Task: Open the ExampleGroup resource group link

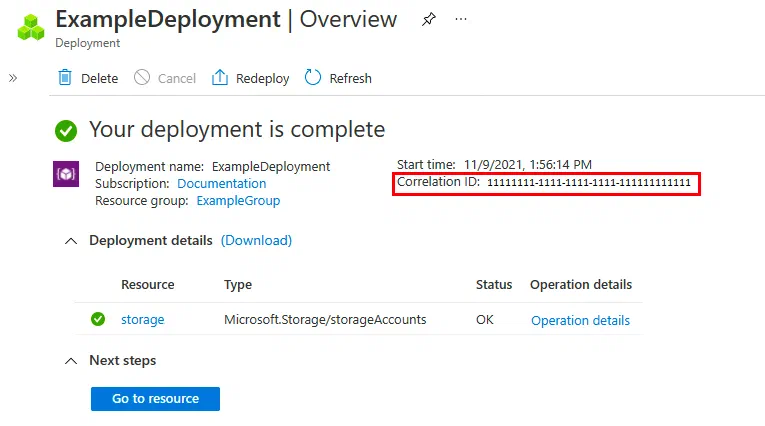Action: [x=238, y=201]
